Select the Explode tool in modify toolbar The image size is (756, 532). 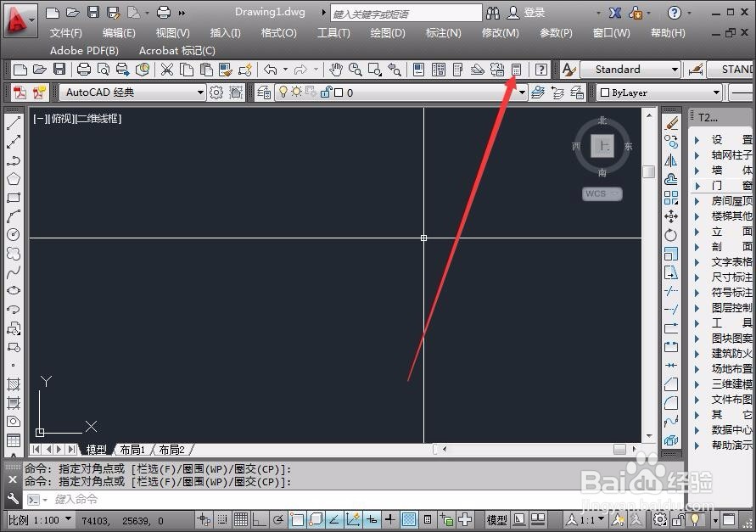pos(671,440)
